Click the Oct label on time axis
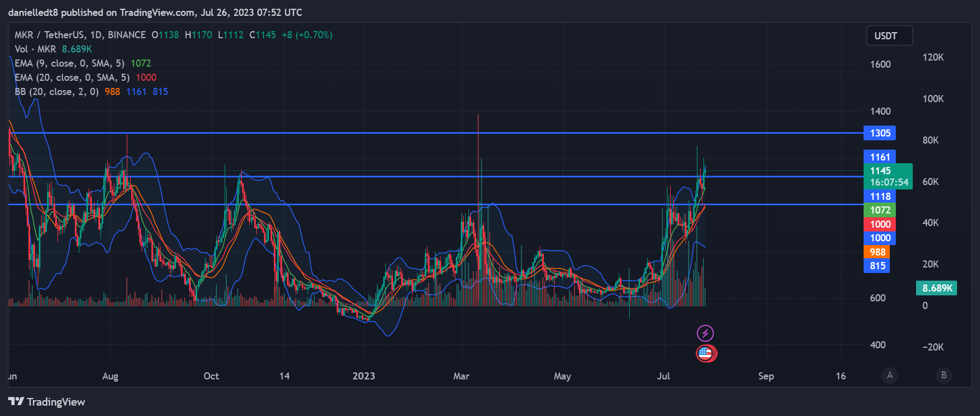Screen dimensions: 980x416 211,376
